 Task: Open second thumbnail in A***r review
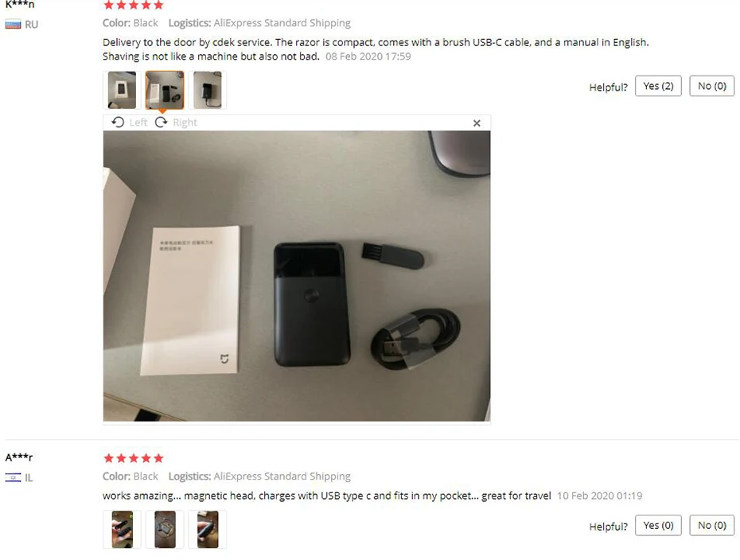click(x=165, y=529)
